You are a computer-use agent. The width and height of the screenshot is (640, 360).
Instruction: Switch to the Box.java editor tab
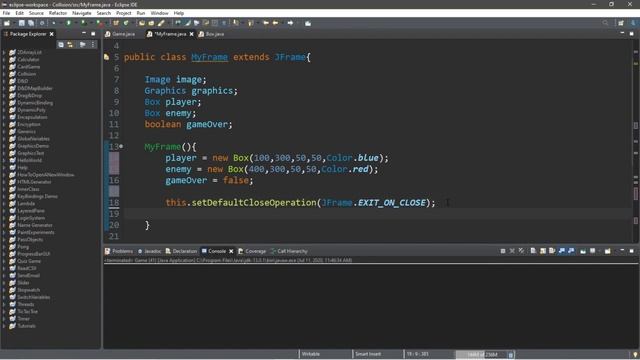click(x=211, y=34)
